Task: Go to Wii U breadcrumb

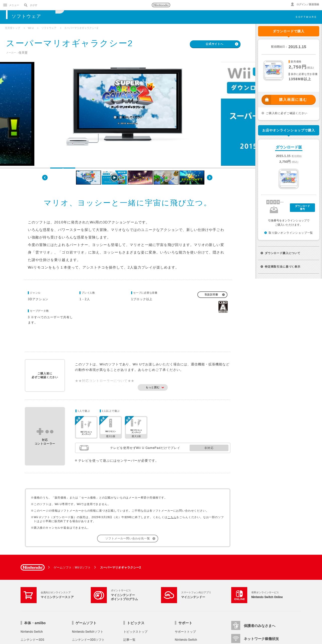Action: 31,28
